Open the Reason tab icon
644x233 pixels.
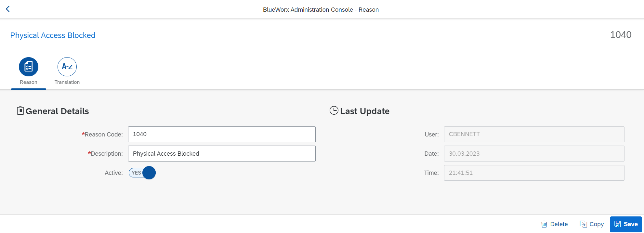click(29, 67)
